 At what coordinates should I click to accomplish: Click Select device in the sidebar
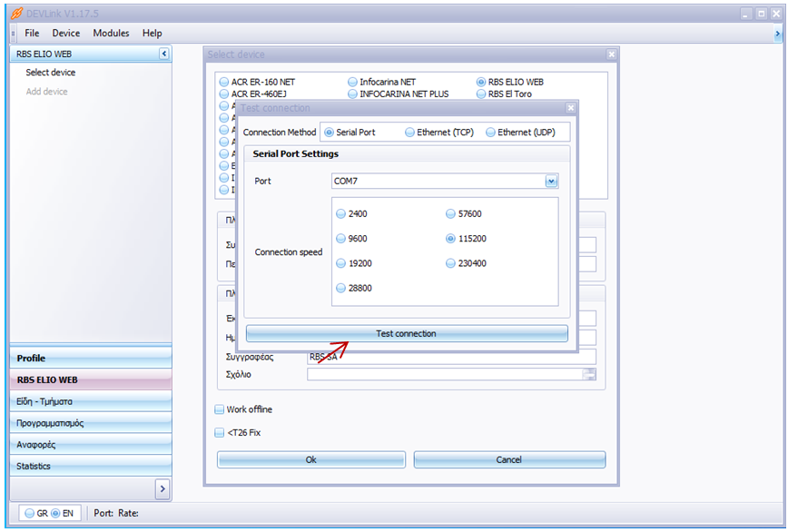51,73
